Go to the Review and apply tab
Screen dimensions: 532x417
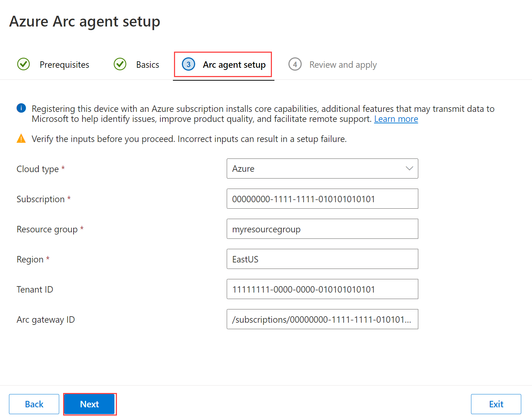point(333,65)
